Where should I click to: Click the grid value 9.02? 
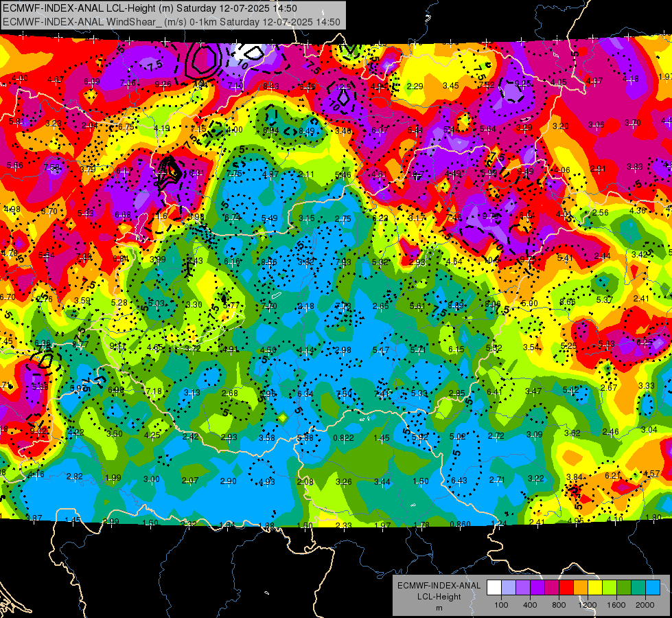38,431
